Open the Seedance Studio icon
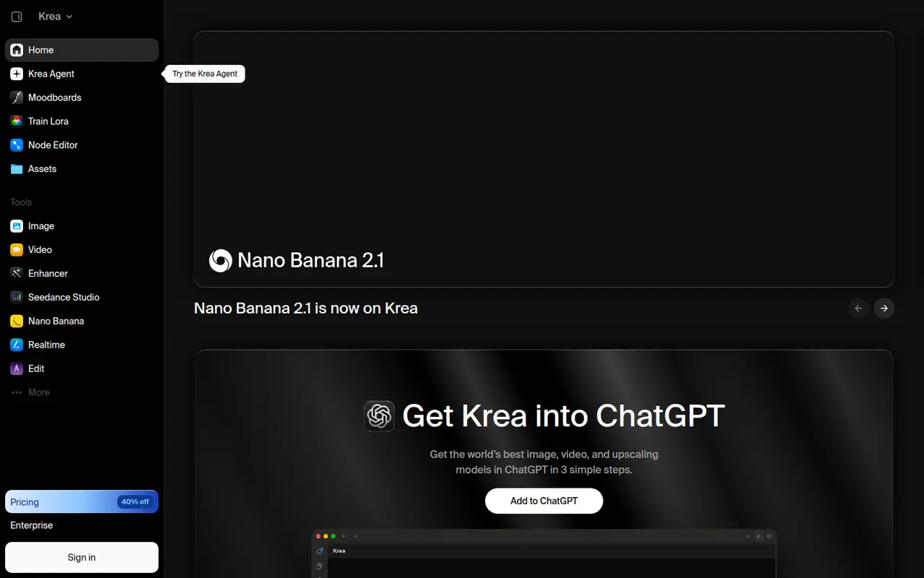Screen dimensions: 924x578 [x=17, y=297]
